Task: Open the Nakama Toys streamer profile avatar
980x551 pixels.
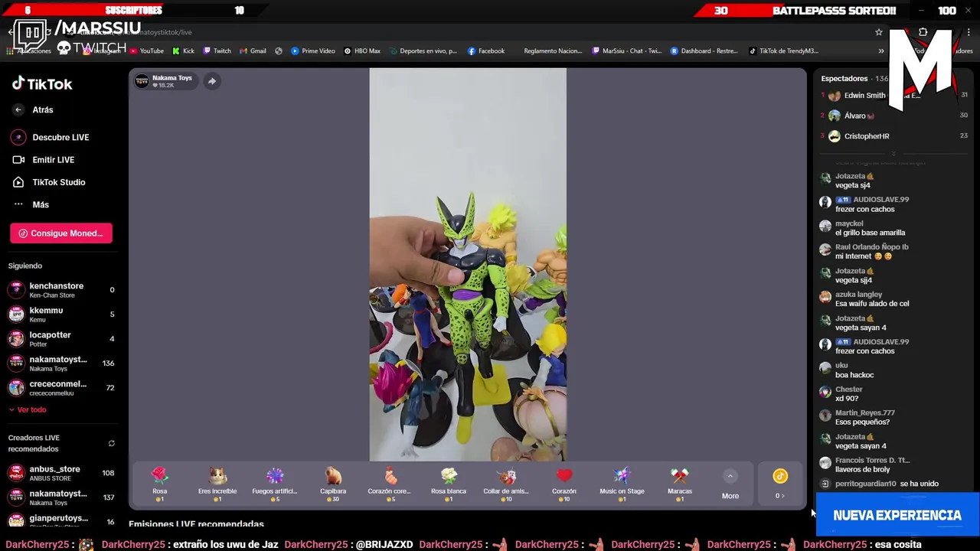Action: pyautogui.click(x=142, y=81)
